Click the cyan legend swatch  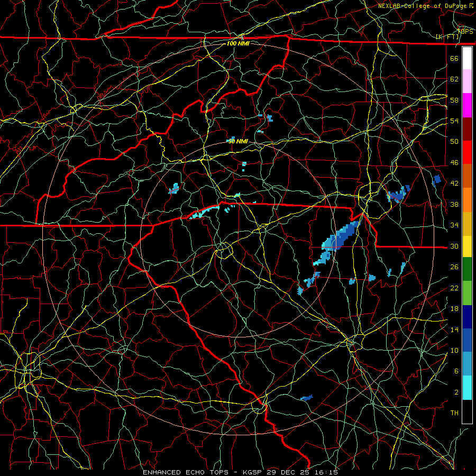(x=467, y=388)
